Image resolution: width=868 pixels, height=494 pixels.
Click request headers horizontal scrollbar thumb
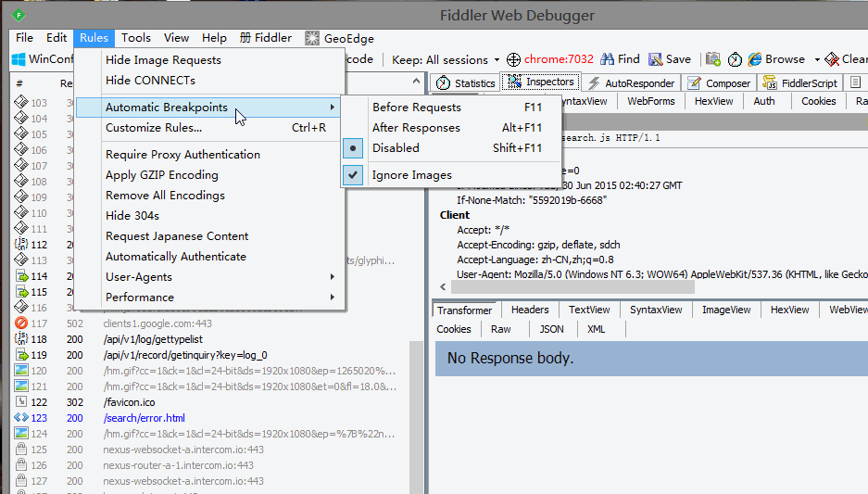click(x=572, y=287)
